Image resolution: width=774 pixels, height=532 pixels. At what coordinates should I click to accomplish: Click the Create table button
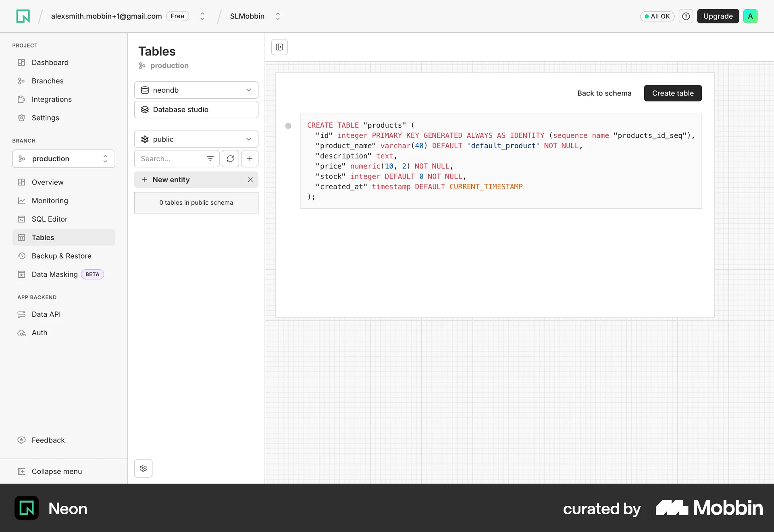[673, 93]
